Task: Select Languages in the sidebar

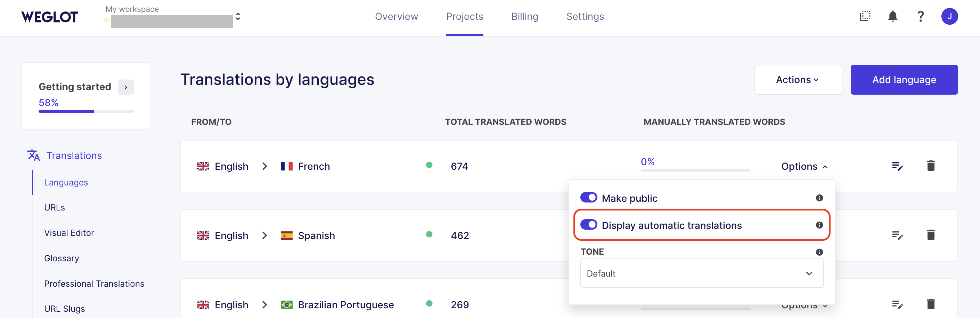Action: coord(66,182)
